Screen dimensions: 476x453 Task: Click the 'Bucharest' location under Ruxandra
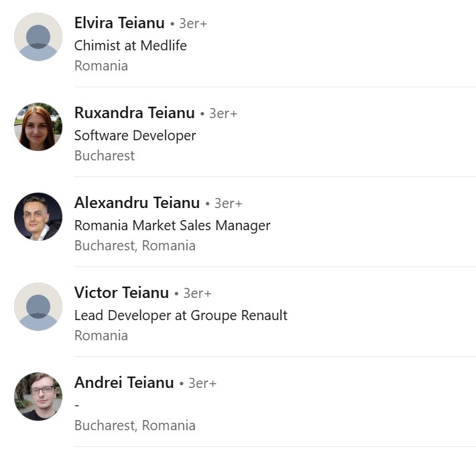[105, 156]
